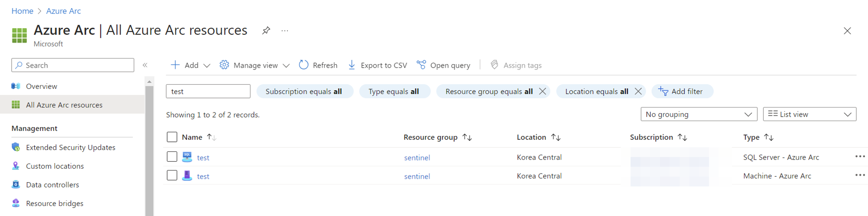868x216 pixels.
Task: Sort by Type column
Action: (x=758, y=137)
